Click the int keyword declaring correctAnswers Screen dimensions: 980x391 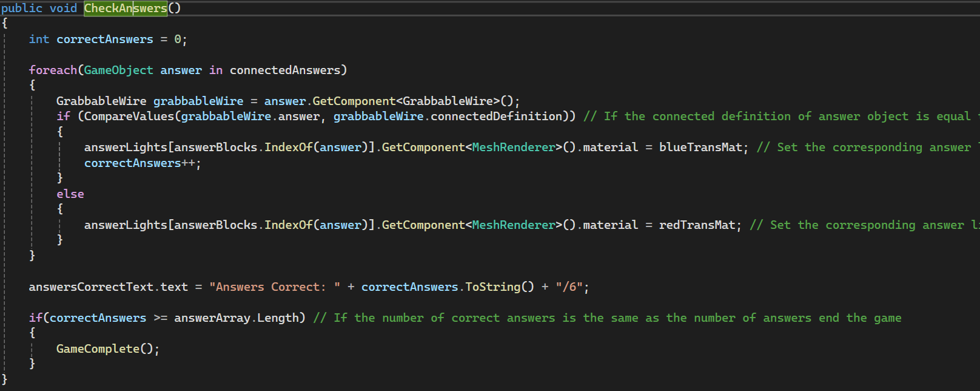pyautogui.click(x=39, y=39)
